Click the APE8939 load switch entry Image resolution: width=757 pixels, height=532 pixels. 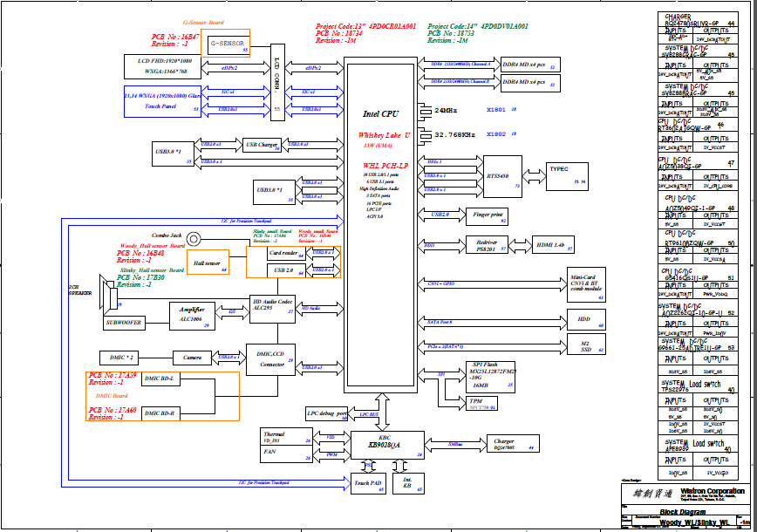pos(698,445)
